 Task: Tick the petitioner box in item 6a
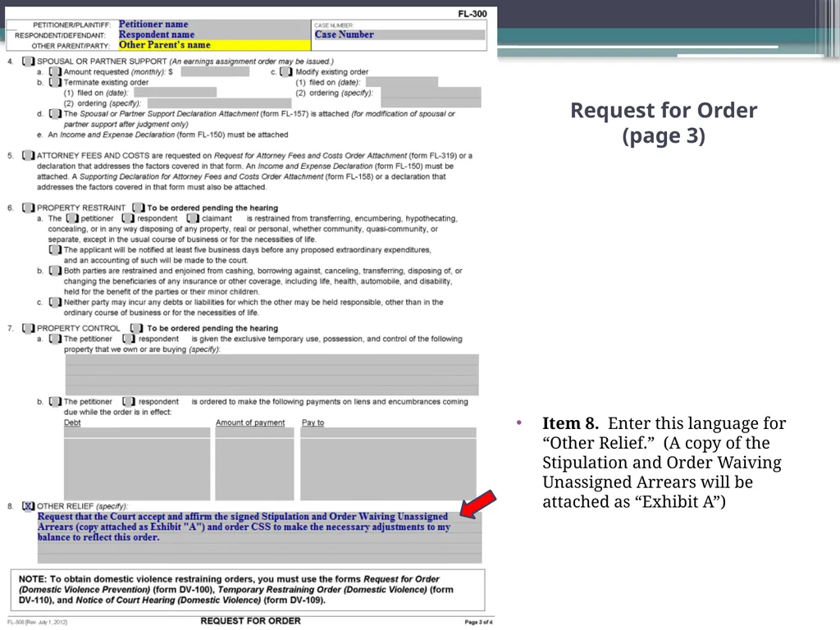(72, 218)
